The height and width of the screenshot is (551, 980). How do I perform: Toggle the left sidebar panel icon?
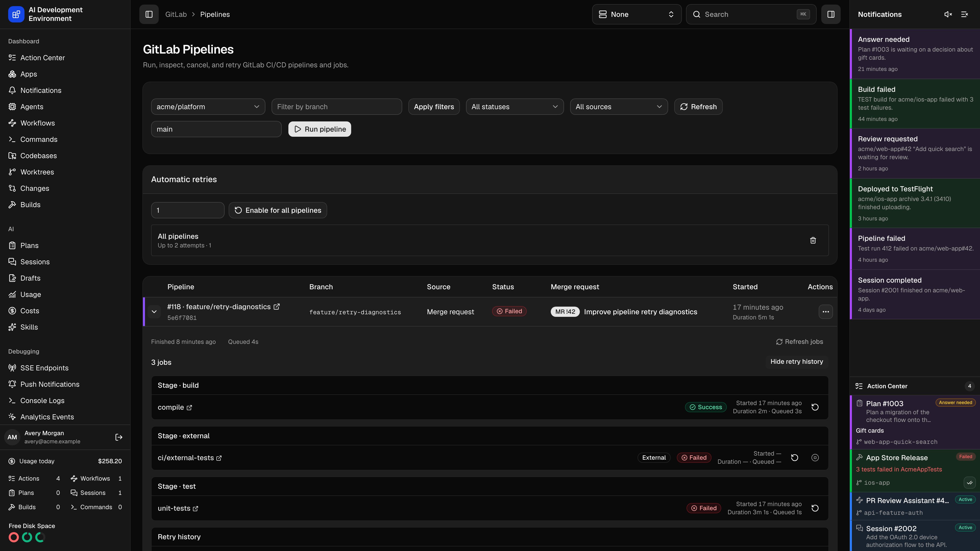tap(149, 15)
